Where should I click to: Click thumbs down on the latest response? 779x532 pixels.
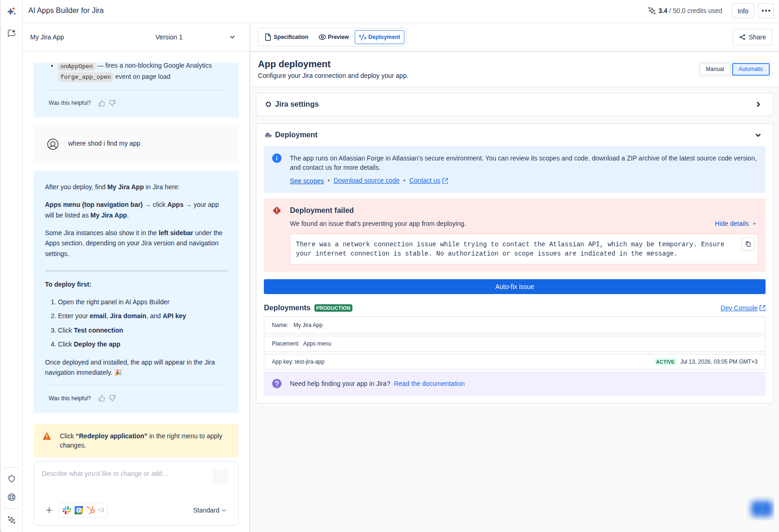[x=113, y=398]
